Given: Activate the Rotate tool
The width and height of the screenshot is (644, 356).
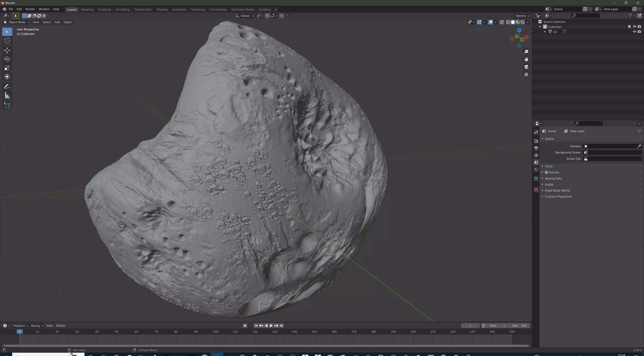Looking at the screenshot, I should point(7,59).
